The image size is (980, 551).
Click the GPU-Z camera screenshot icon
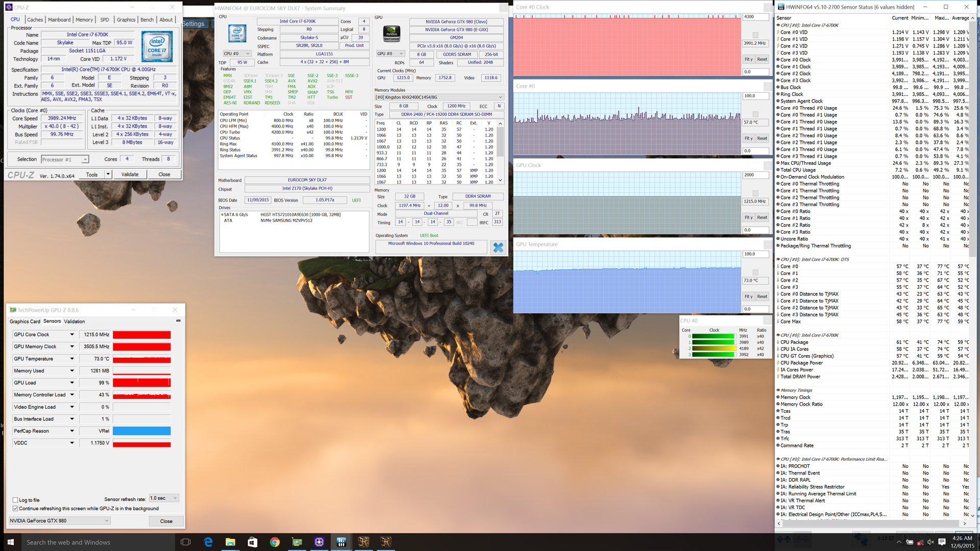point(178,321)
